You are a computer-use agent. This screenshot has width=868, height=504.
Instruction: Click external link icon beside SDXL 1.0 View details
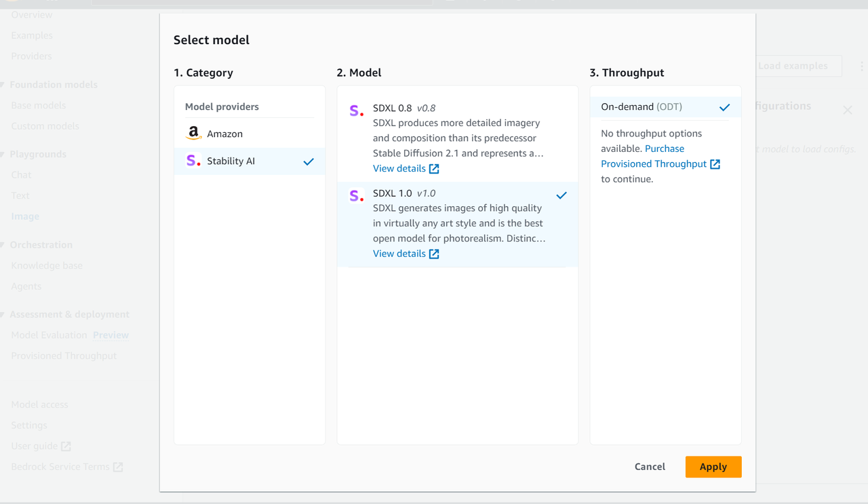434,254
